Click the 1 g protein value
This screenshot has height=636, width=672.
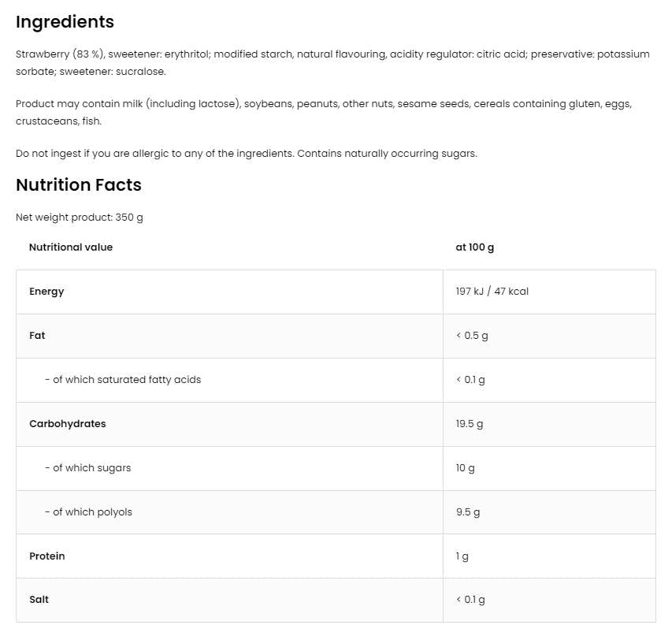pyautogui.click(x=462, y=556)
